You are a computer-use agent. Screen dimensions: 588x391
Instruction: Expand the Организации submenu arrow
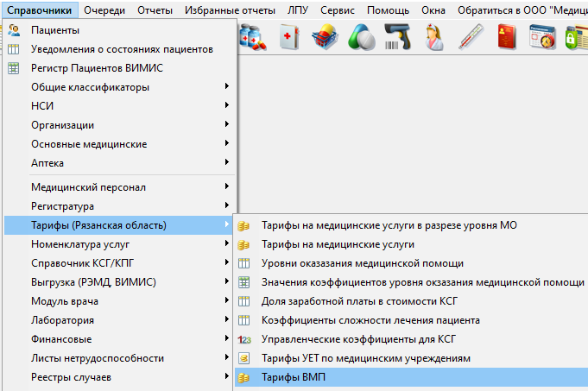point(227,124)
